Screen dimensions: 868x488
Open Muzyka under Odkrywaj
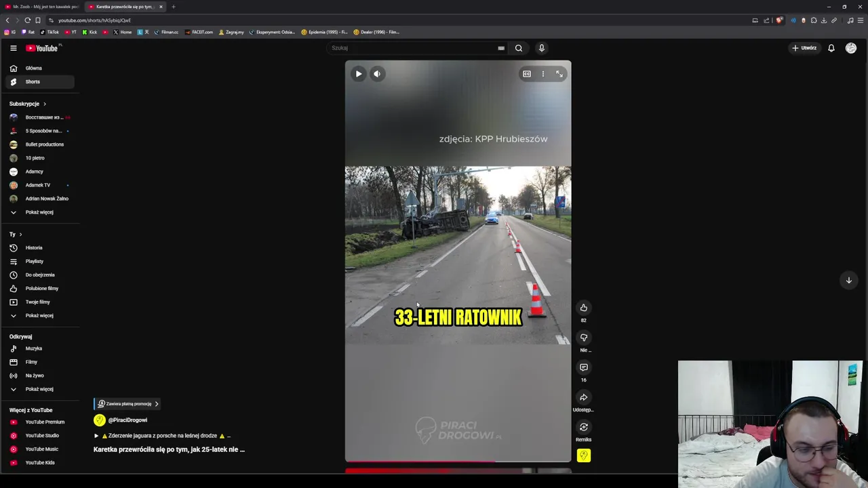pyautogui.click(x=40, y=348)
